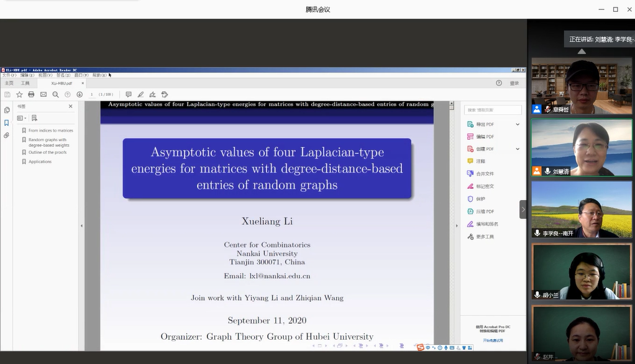Screen dimensions: 635x364
Task: Expand the 导出 PDF tool options
Action: click(x=518, y=124)
